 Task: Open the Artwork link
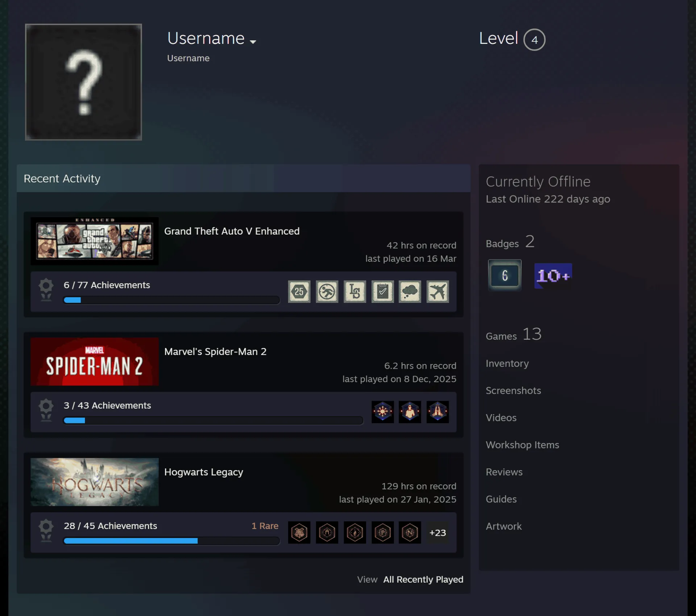tap(504, 526)
